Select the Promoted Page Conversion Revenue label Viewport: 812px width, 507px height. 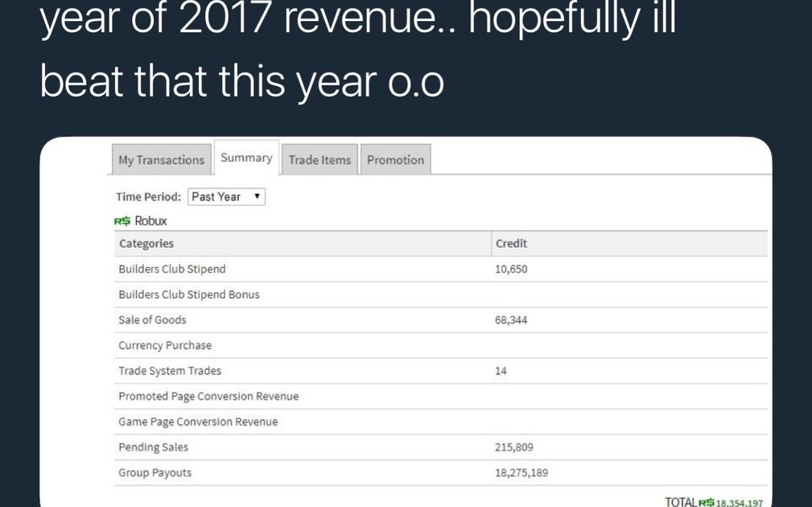click(208, 396)
